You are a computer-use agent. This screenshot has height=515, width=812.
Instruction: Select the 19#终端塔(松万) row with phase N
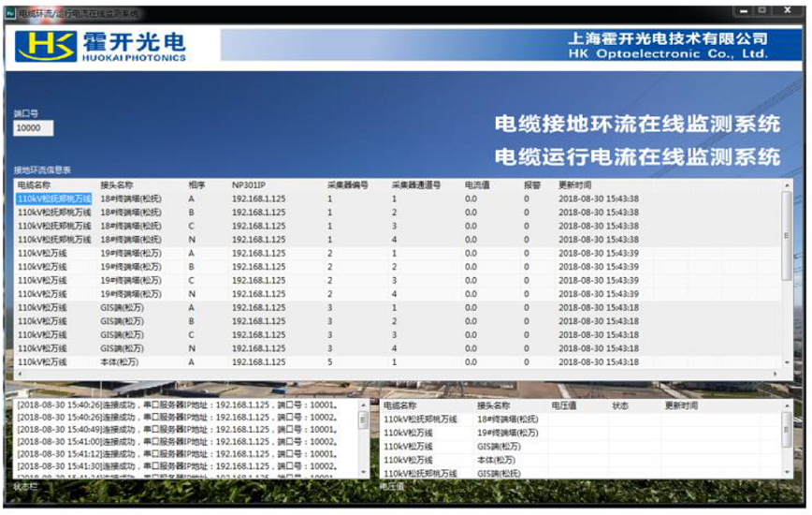point(398,294)
